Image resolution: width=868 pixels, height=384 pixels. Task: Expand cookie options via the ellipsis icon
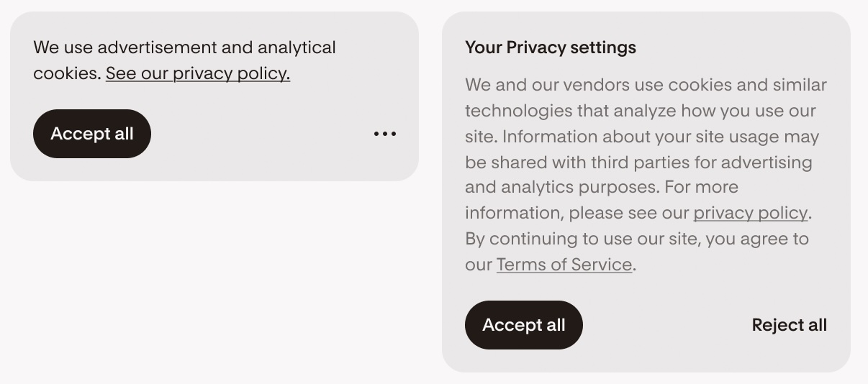click(x=385, y=134)
